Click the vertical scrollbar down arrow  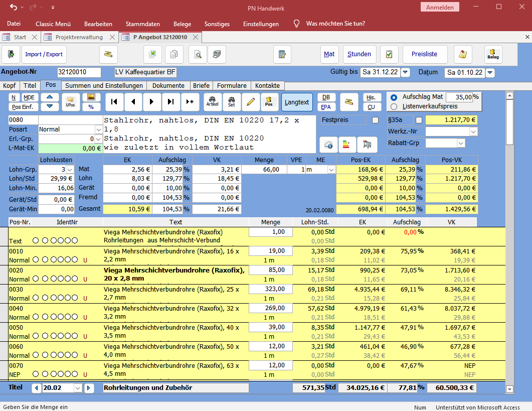point(509,389)
